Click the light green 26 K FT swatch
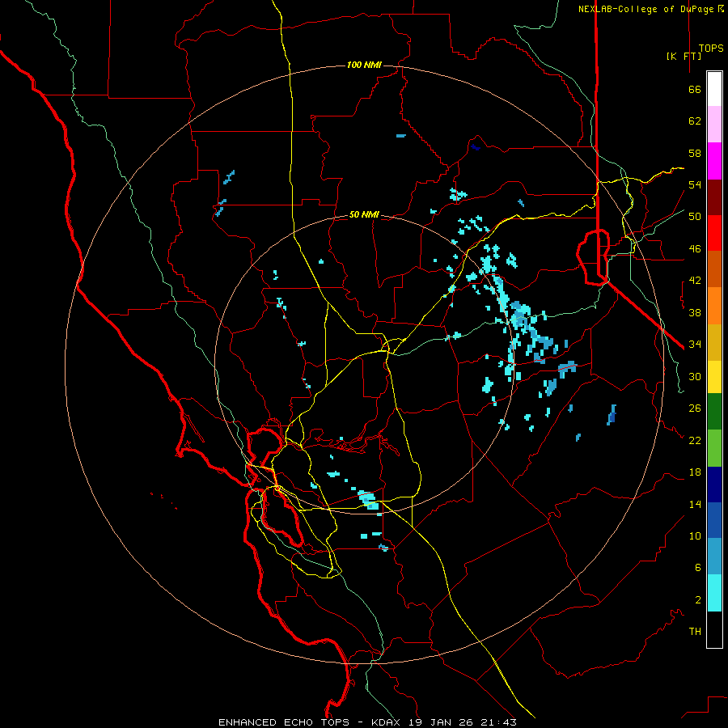The image size is (728, 728). tap(714, 448)
